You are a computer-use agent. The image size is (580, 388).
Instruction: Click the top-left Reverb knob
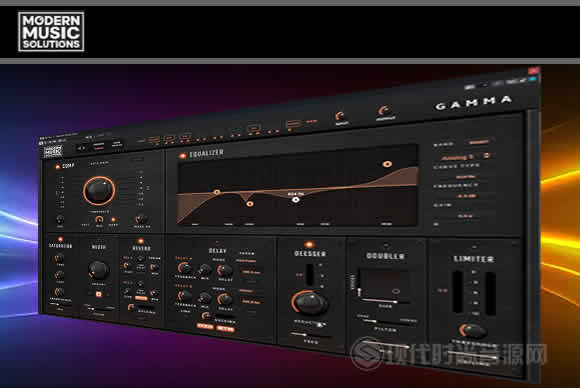[x=127, y=266]
